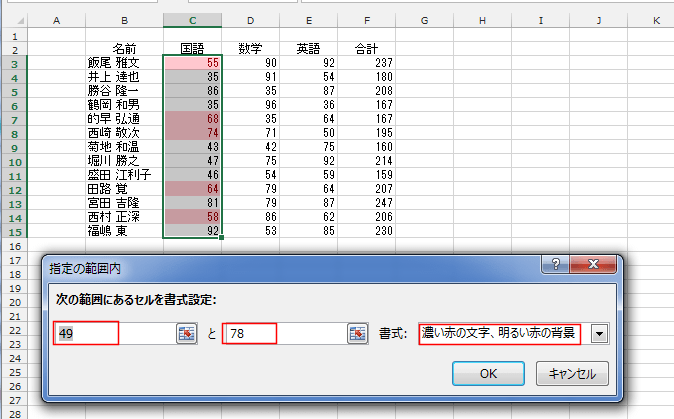Click range selector icon beside the 78 field
674x419 pixels.
358,333
